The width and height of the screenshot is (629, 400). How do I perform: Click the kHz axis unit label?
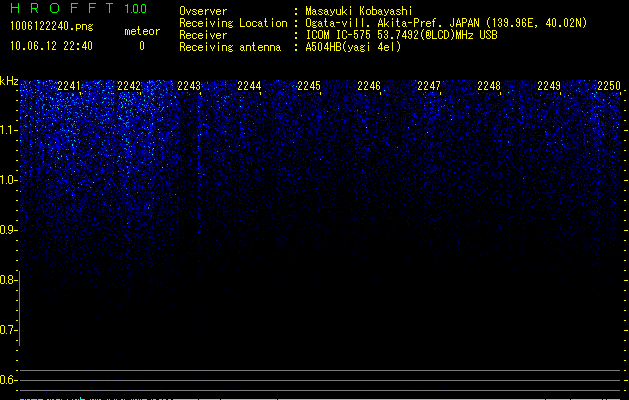point(9,81)
